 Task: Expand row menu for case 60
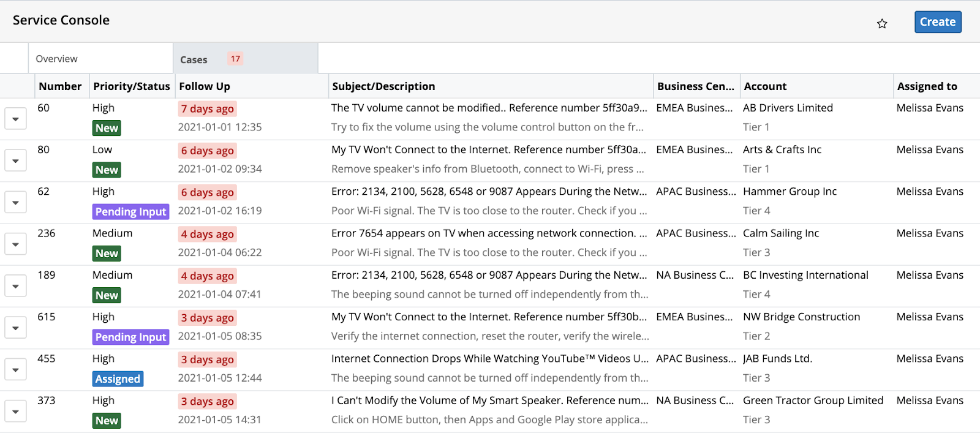coord(15,118)
